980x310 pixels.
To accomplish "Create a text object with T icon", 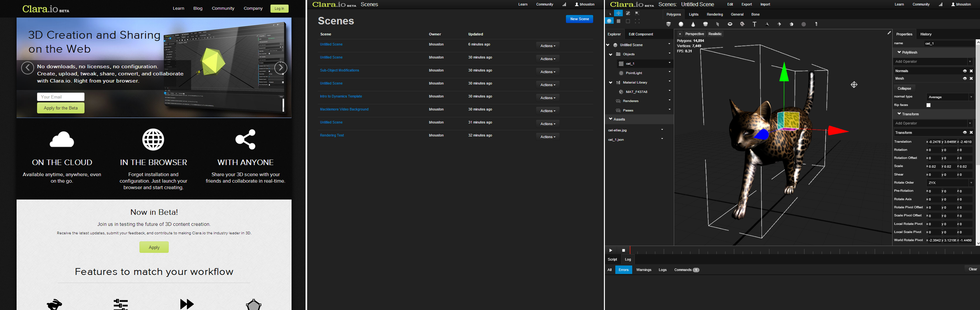I will click(x=754, y=24).
